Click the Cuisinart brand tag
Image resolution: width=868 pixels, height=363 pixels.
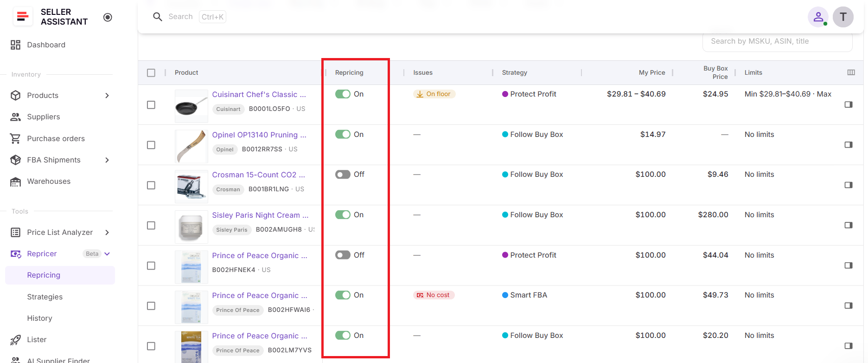pyautogui.click(x=228, y=109)
